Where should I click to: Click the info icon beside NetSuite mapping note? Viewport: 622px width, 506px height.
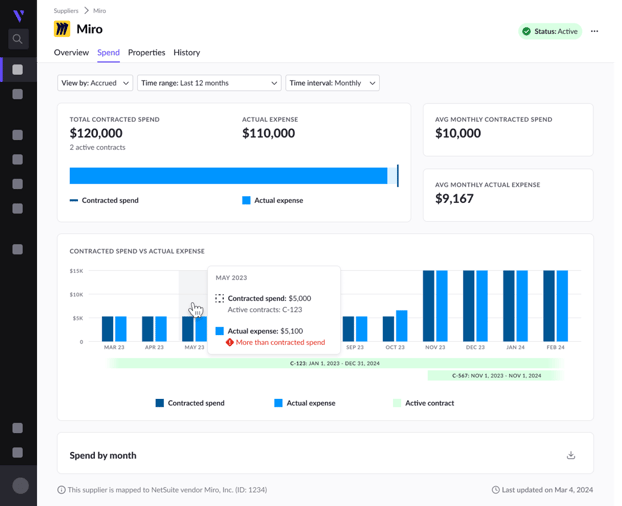point(61,490)
